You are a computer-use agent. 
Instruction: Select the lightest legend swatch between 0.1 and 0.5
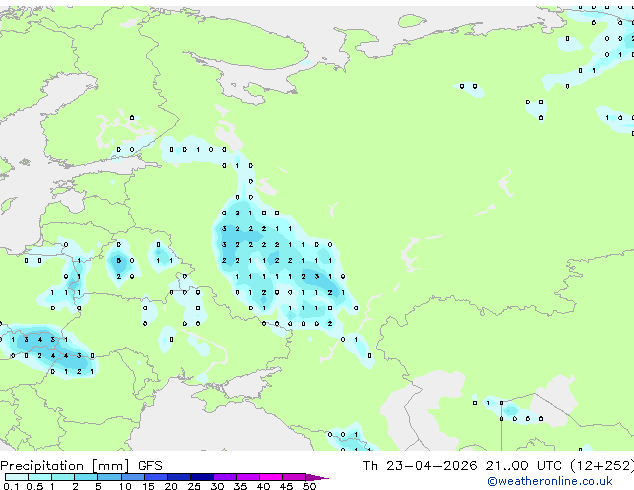click(17, 477)
